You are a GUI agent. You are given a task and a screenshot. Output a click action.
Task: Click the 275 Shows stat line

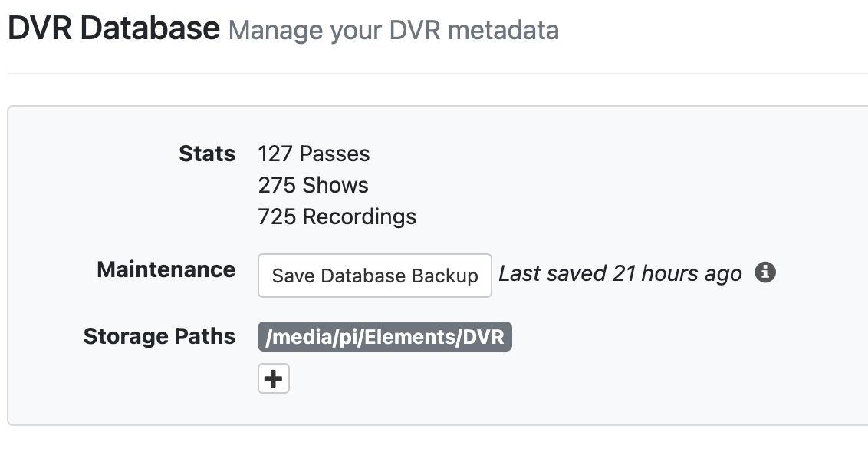point(313,185)
